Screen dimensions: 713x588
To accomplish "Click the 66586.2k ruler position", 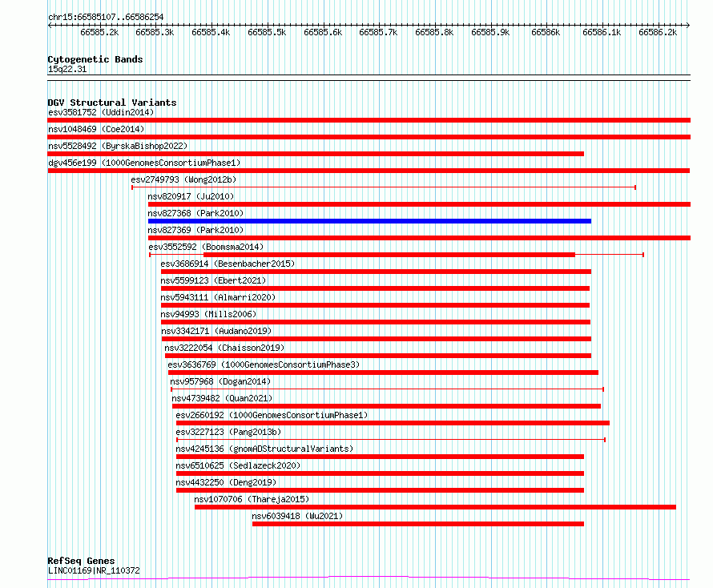I will tap(658, 33).
